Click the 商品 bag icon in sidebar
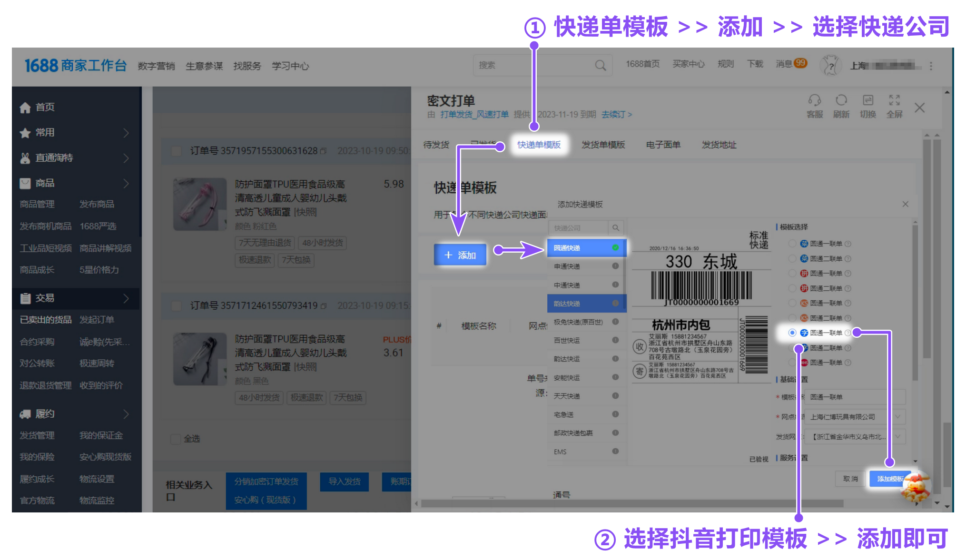 pos(25,183)
